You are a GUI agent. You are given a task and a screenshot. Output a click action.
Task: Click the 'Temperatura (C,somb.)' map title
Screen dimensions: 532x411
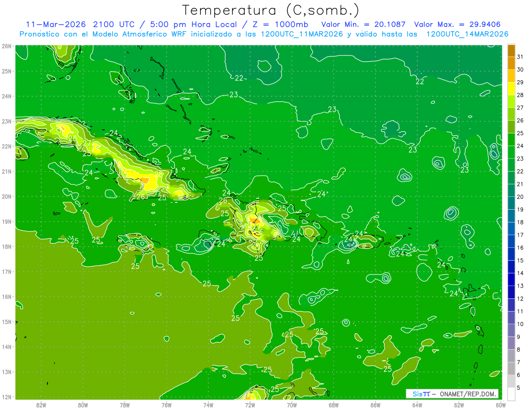[x=271, y=10]
